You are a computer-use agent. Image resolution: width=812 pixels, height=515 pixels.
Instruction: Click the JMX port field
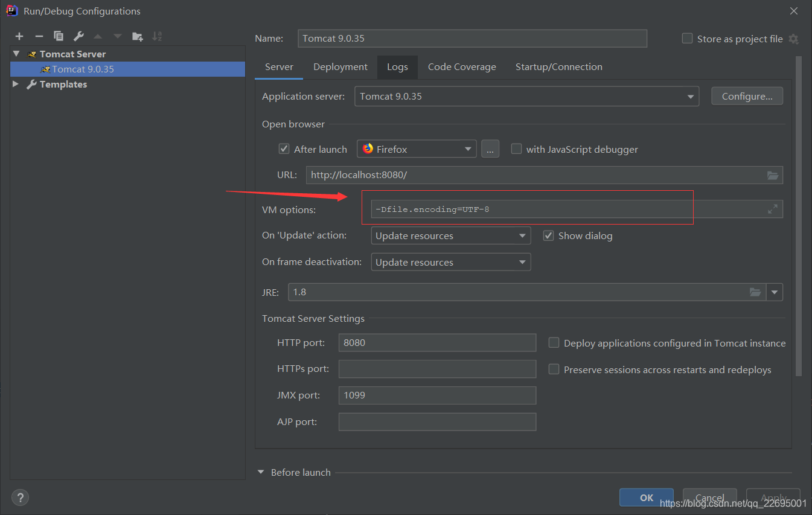[438, 395]
